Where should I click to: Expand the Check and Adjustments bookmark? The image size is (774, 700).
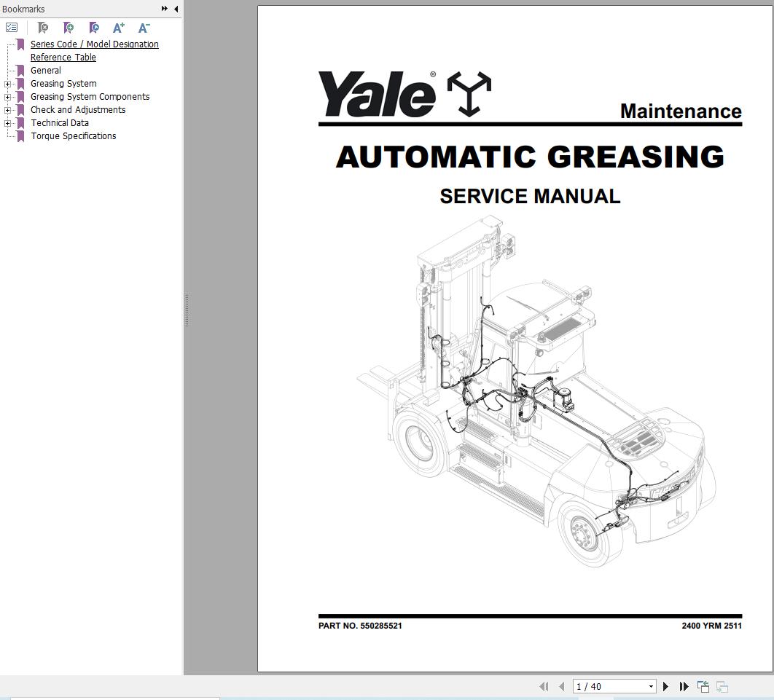click(x=7, y=109)
